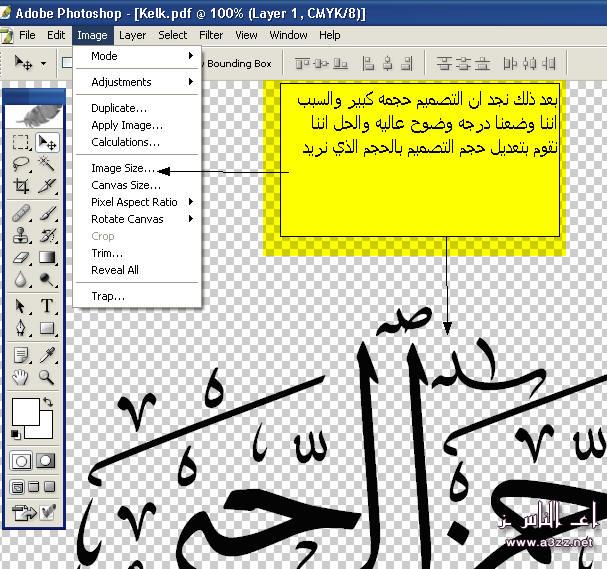The height and width of the screenshot is (569, 607).
Task: Toggle the Auto Select Layer checkbox
Action: 67,62
